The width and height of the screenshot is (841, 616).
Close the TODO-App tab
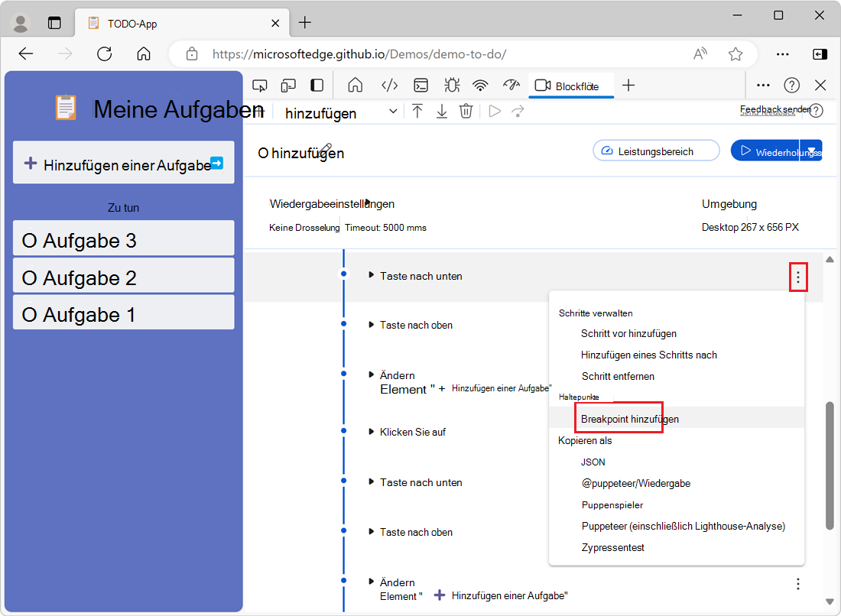pyautogui.click(x=275, y=23)
